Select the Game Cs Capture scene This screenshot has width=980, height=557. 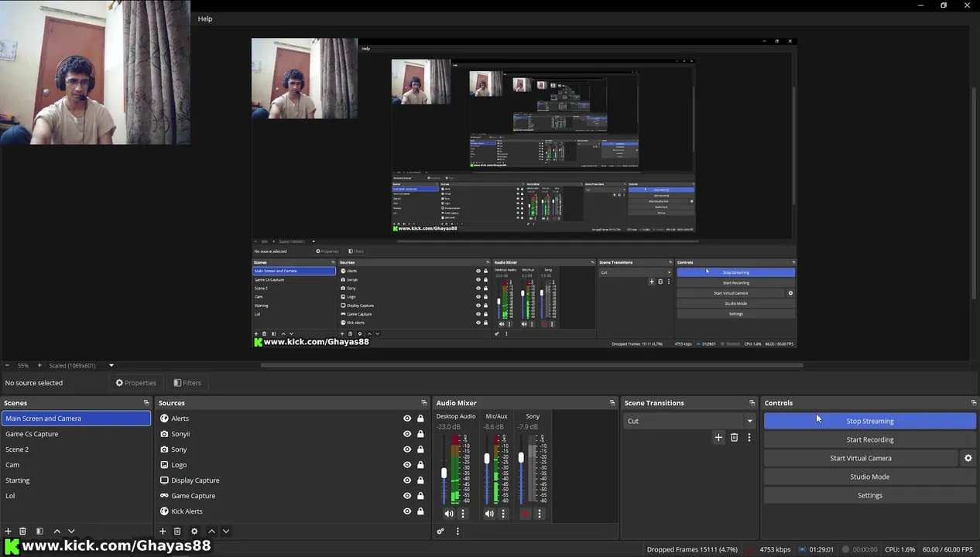click(x=77, y=434)
